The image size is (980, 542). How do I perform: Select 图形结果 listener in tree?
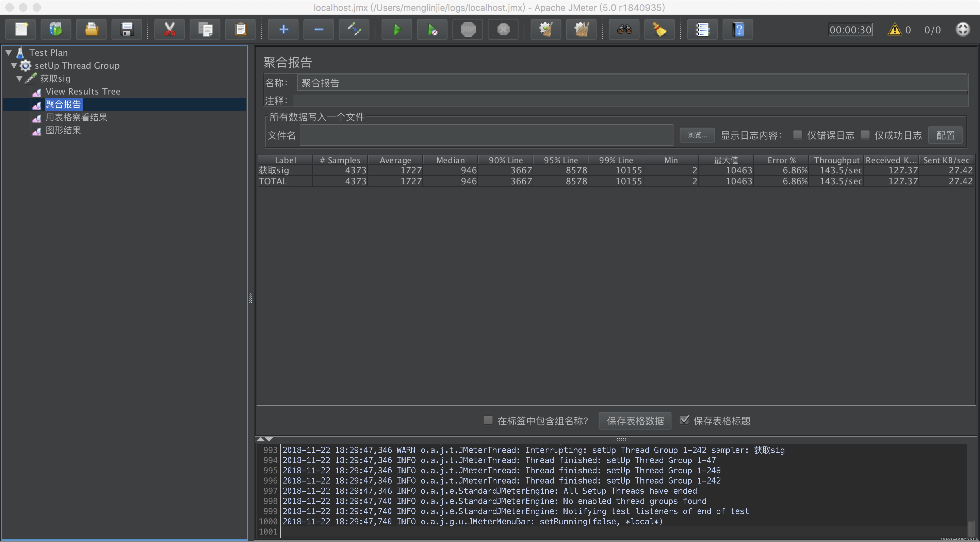pyautogui.click(x=63, y=130)
